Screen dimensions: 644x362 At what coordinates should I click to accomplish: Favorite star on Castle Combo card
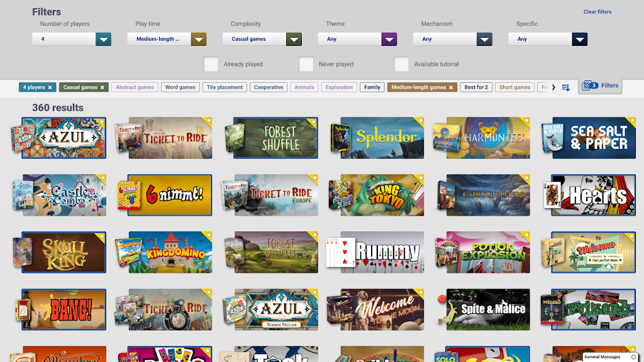click(x=103, y=178)
